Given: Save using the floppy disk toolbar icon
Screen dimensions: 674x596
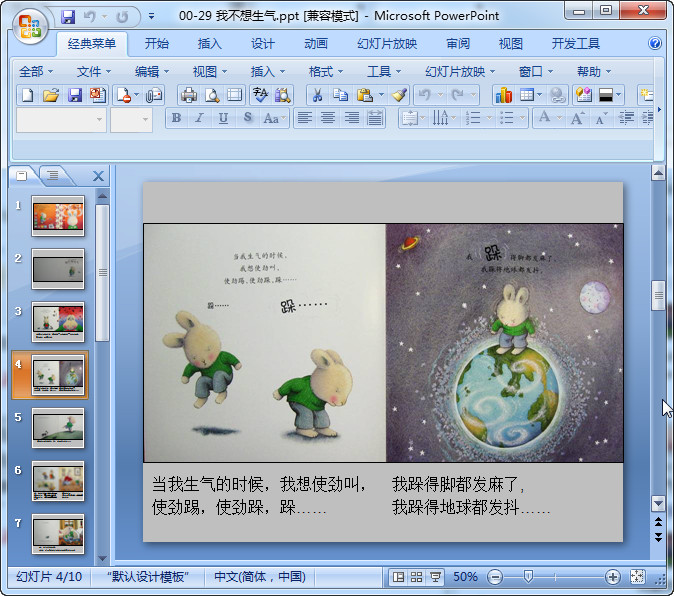Looking at the screenshot, I should coord(75,95).
